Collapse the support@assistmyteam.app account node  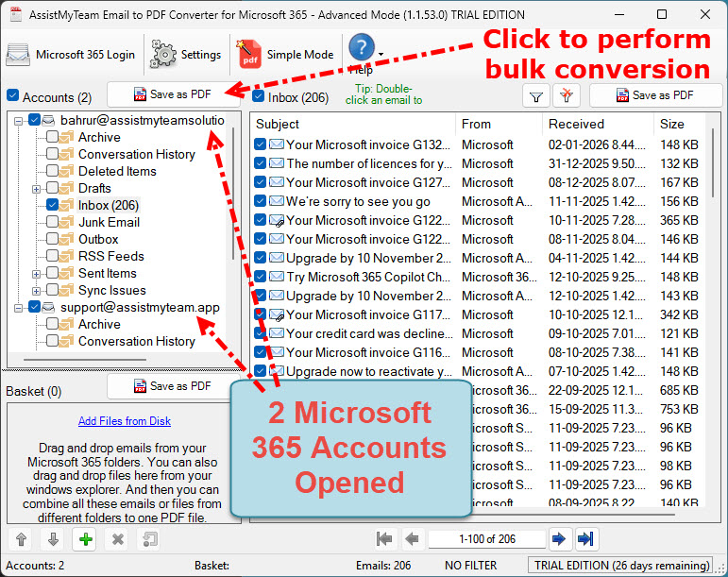click(20, 307)
